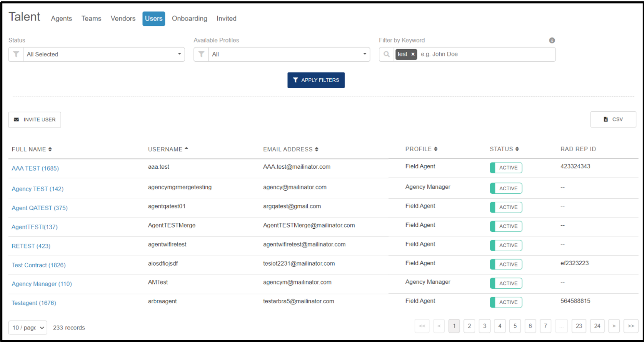Click the info icon beside Filter by Keyword
The image size is (644, 342).
[x=552, y=40]
